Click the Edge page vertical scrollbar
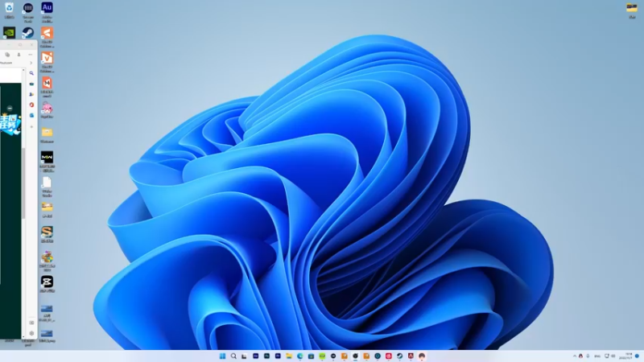The height and width of the screenshot is (362, 644). [x=23, y=183]
